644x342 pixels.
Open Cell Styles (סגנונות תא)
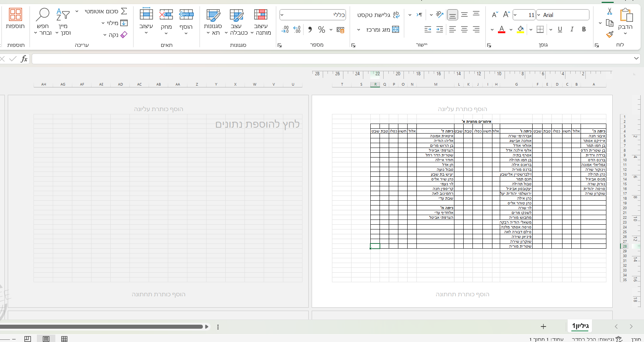pos(213,22)
